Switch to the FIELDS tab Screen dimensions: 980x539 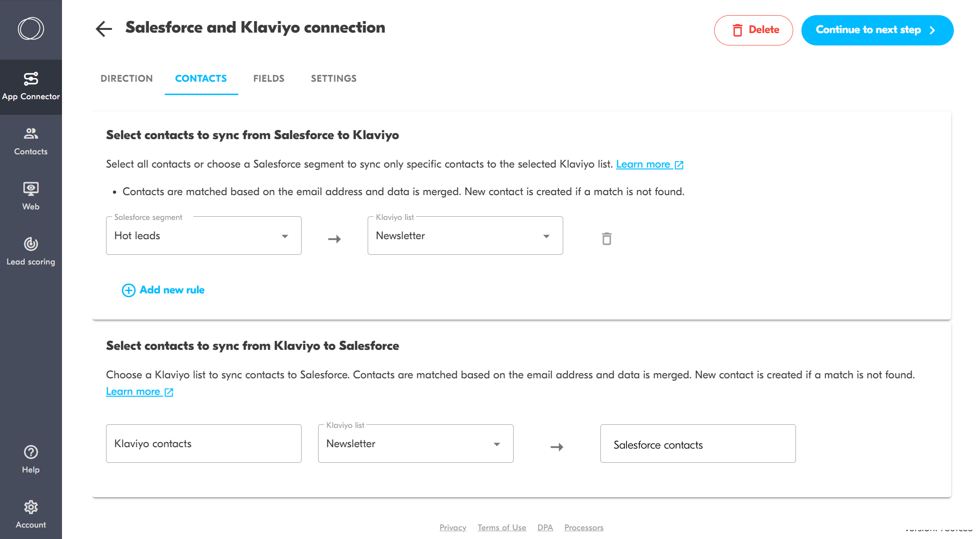[269, 79]
